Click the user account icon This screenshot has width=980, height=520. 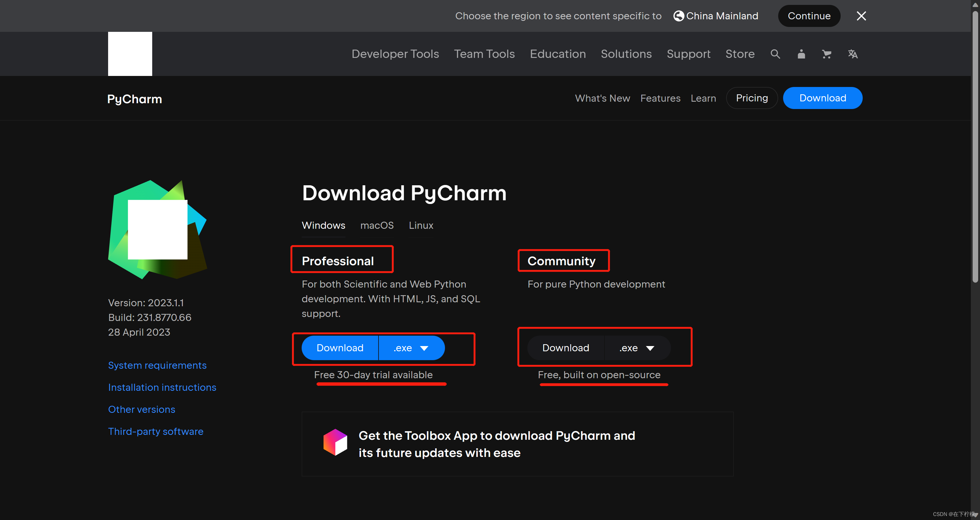click(x=801, y=54)
